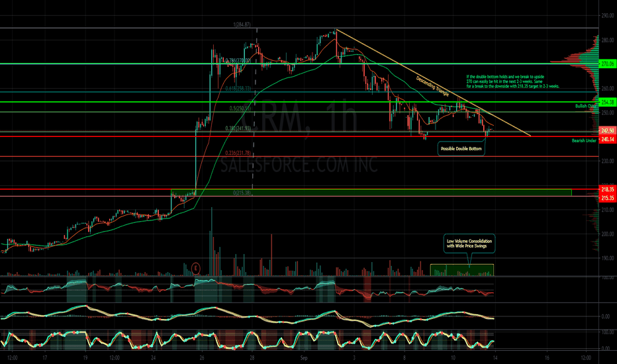Click the 280.00 price axis label
Image resolution: width=617 pixels, height=364 pixels.
click(x=608, y=40)
